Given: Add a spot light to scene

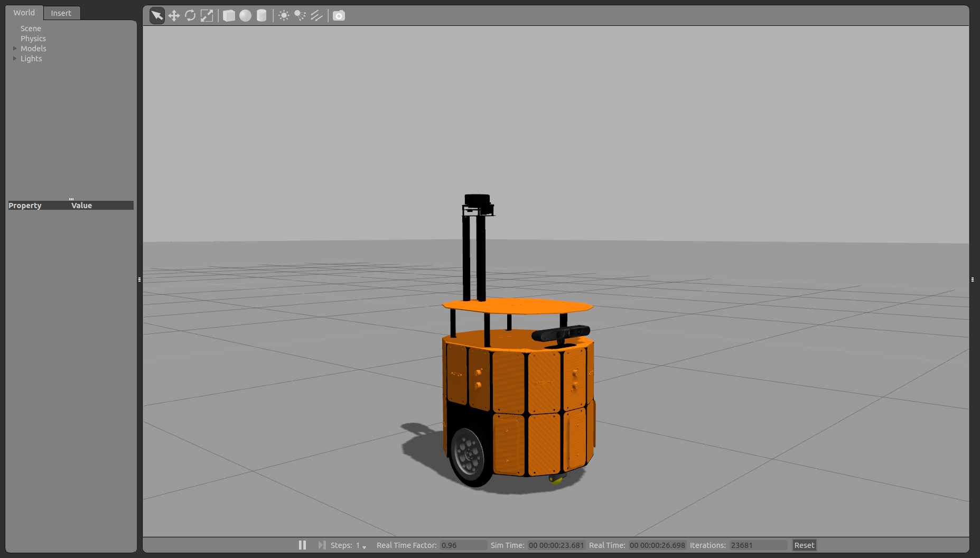Looking at the screenshot, I should coord(300,16).
